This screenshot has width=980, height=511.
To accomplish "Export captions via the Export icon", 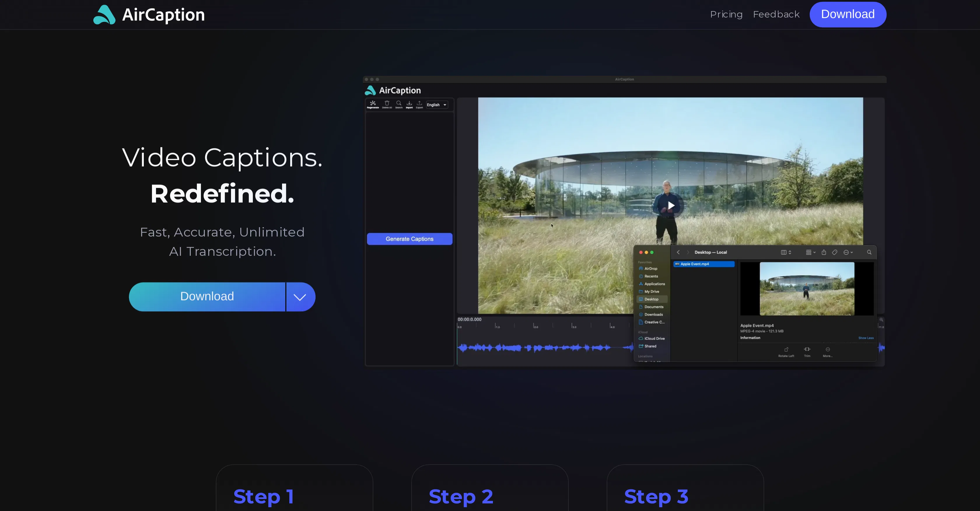I will (419, 103).
